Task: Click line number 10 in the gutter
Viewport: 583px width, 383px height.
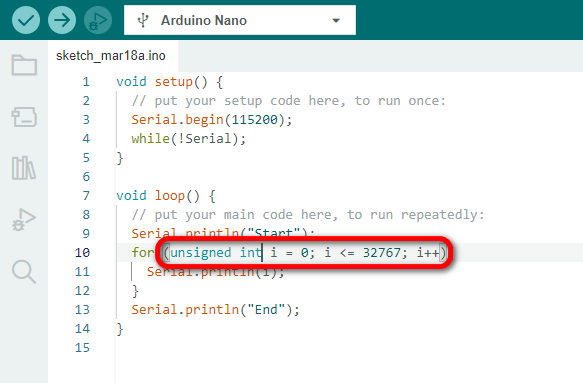Action: click(x=83, y=252)
